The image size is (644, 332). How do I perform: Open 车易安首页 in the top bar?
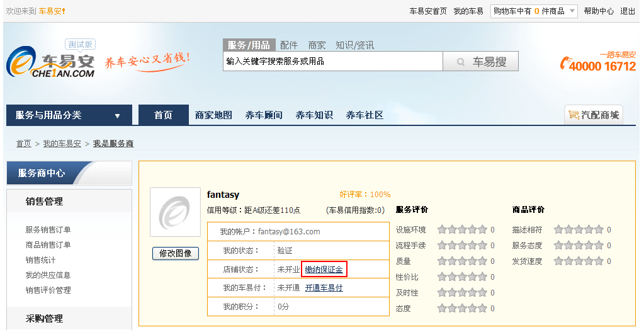(x=428, y=11)
